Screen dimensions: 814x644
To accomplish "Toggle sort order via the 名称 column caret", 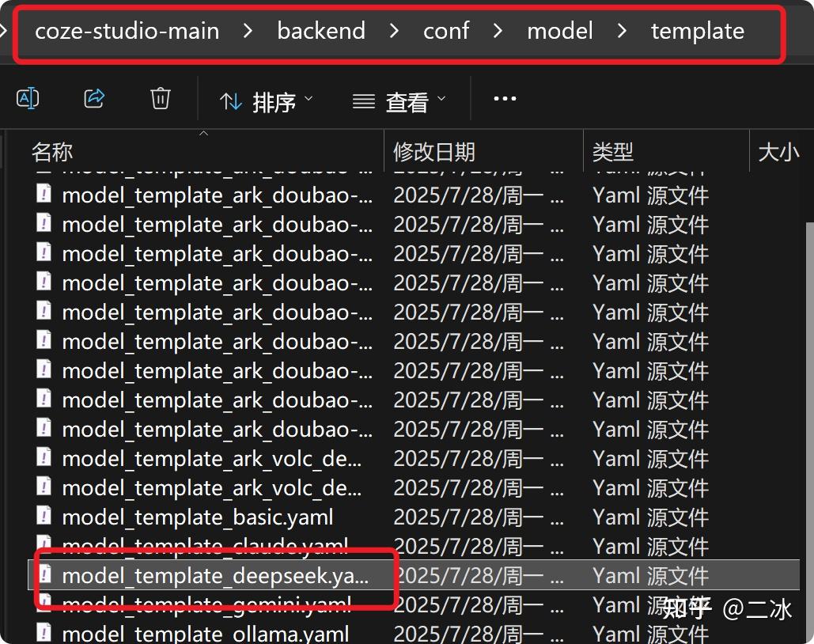I will [203, 134].
